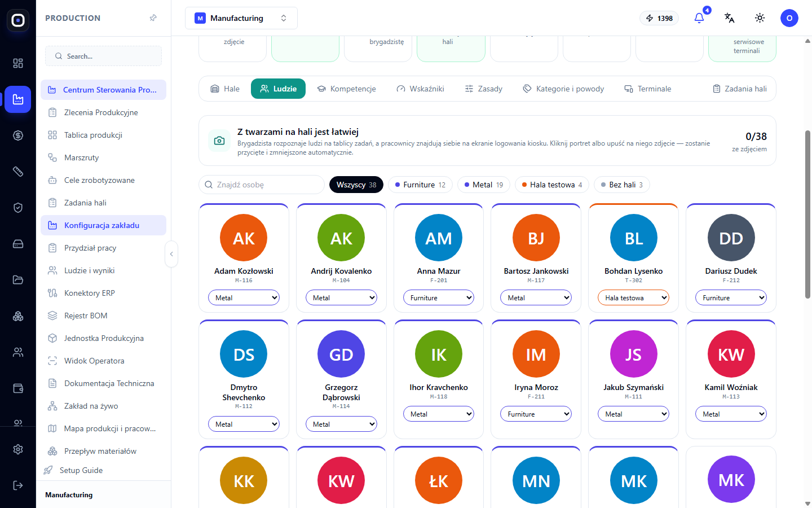Open the dollar finance icon in the rail

(18, 135)
